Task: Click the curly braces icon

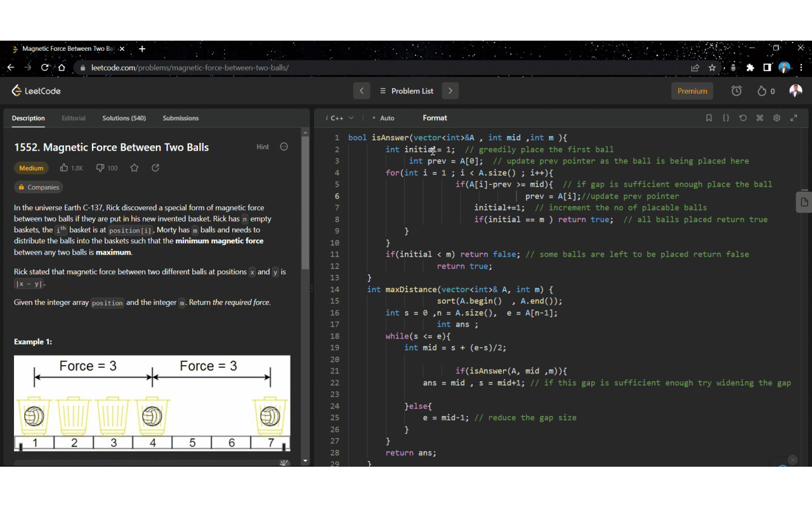Action: [x=726, y=118]
